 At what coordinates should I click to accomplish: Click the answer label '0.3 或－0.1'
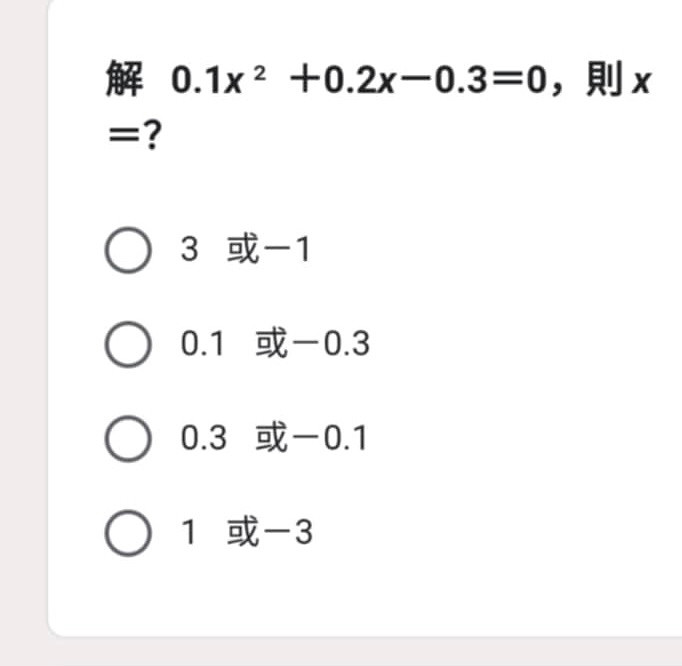click(x=274, y=438)
